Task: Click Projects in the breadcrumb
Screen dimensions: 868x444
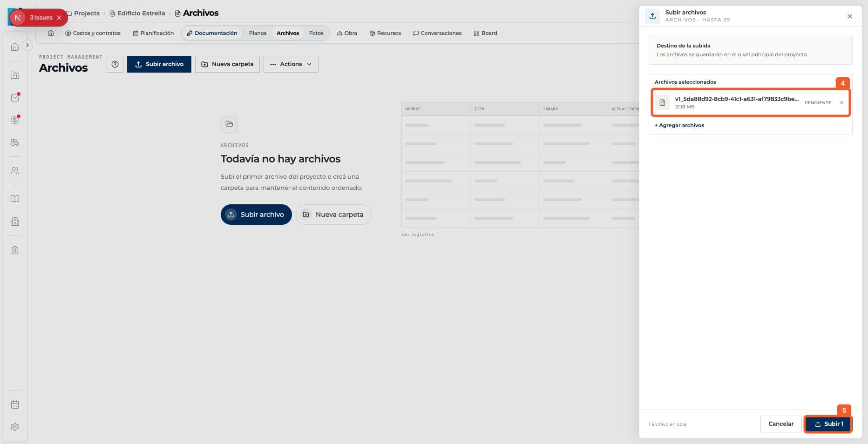Action: tap(87, 13)
